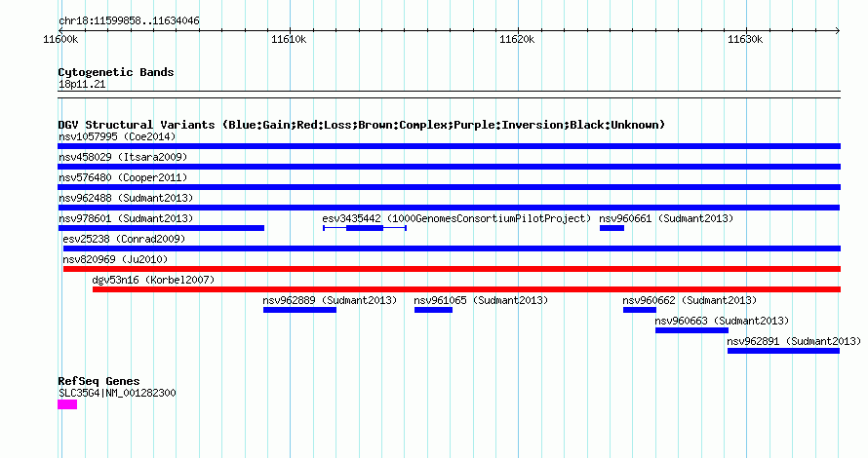
Task: Select the red dgv53n16 (Korbel2007) bar
Action: [x=466, y=289]
